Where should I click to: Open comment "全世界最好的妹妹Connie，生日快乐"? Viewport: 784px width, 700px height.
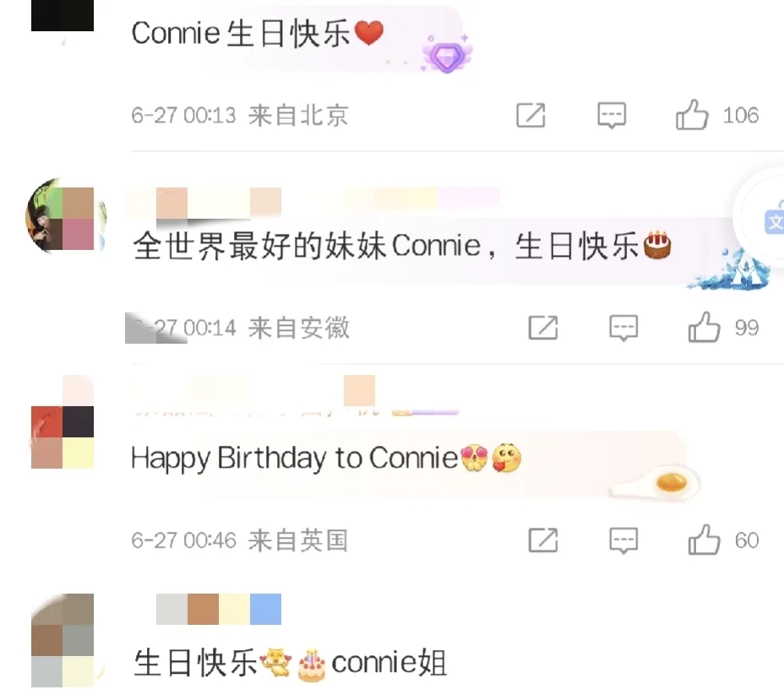[385, 247]
